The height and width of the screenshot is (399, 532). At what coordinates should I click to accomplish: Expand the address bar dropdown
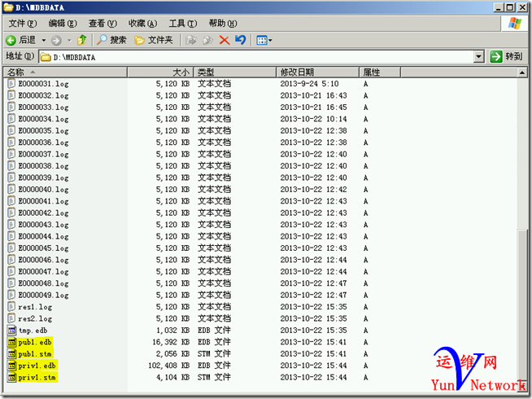[478, 57]
